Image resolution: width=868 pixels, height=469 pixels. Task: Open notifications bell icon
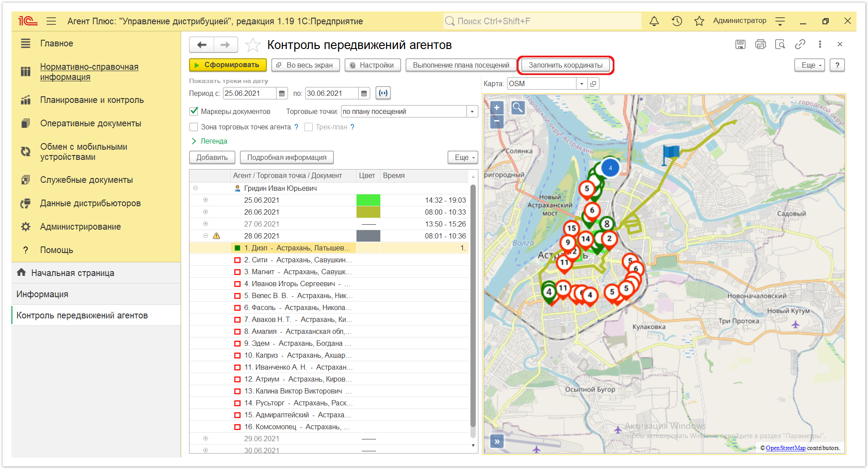point(654,21)
